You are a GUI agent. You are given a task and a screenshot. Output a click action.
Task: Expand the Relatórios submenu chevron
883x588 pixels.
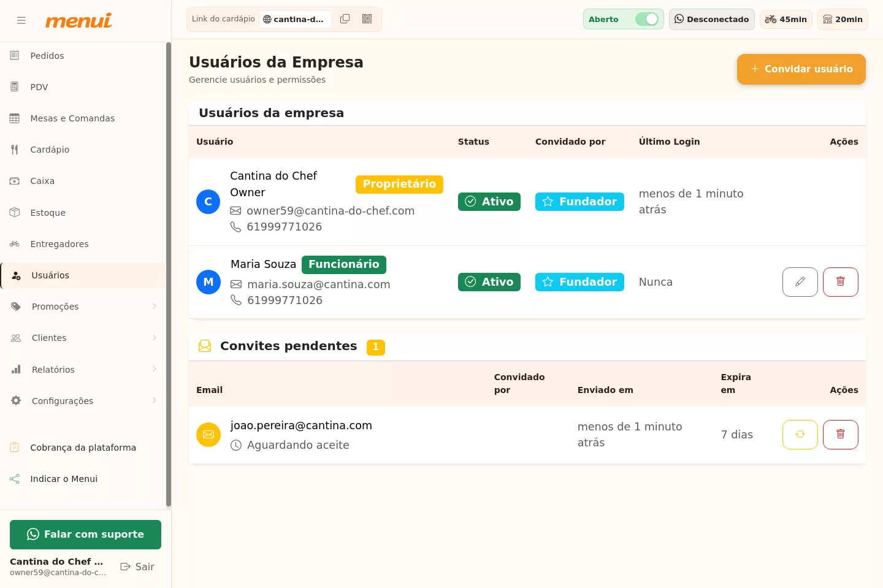[x=155, y=369]
